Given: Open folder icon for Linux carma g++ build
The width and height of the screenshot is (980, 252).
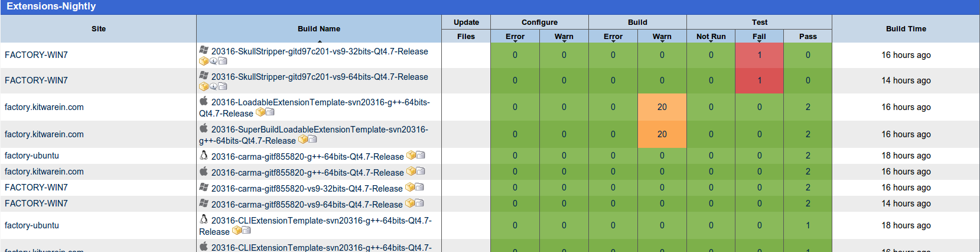Looking at the screenshot, I should (x=421, y=155).
